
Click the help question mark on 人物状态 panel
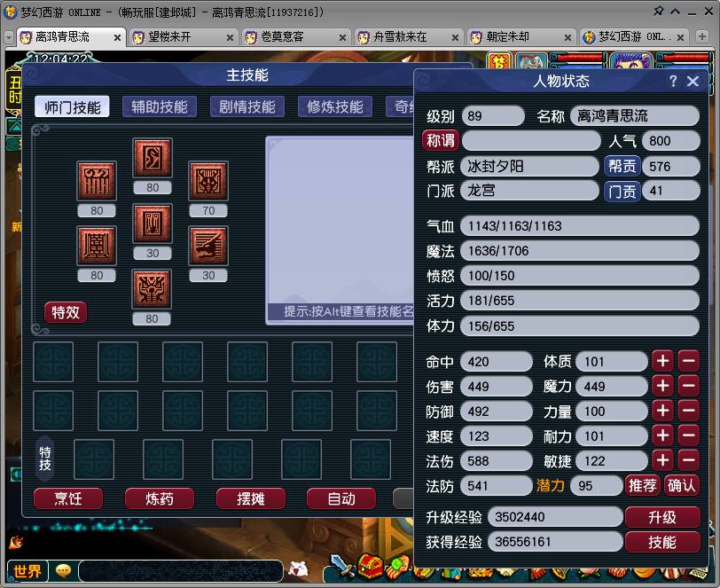673,81
